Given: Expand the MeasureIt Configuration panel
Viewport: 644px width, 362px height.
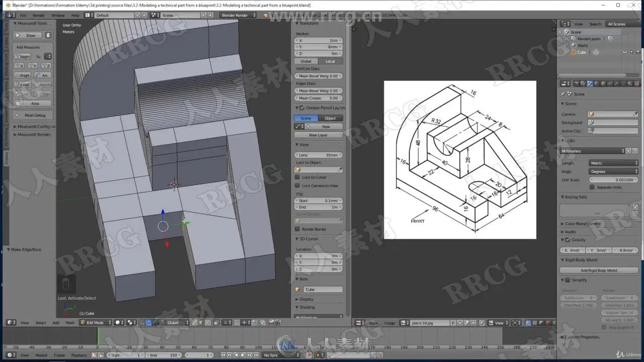Looking at the screenshot, I should pyautogui.click(x=34, y=127).
